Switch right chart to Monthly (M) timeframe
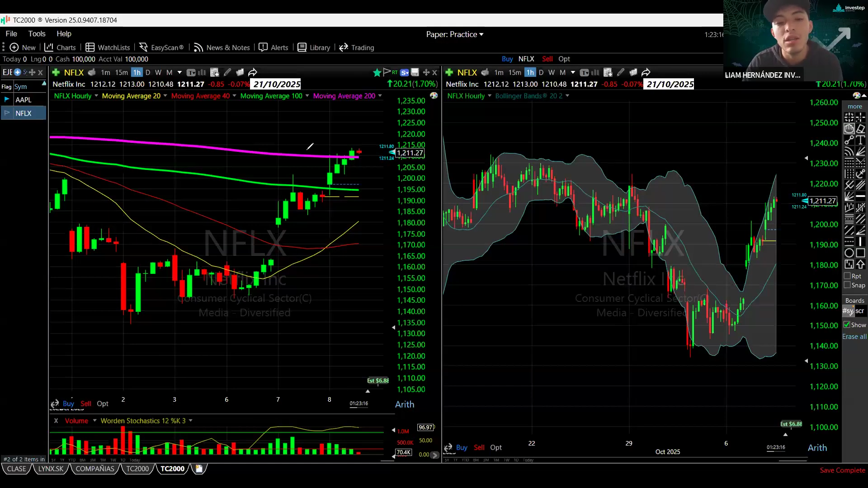868x488 pixels. point(562,72)
